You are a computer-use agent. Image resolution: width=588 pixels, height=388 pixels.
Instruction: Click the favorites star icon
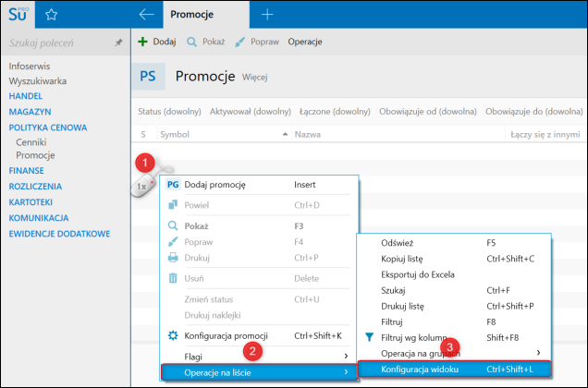(x=52, y=14)
